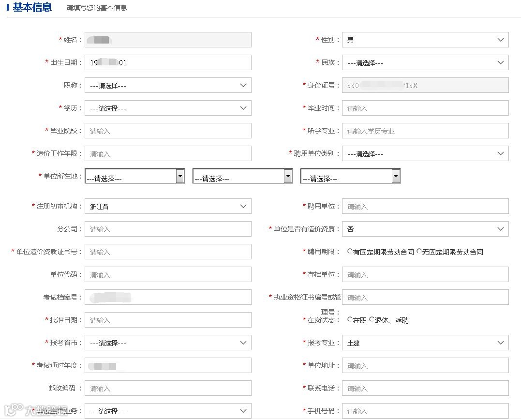Viewport: 521px width, 420px height.
Task: Select 有固定期限劳动合同 radio option
Action: click(x=350, y=251)
